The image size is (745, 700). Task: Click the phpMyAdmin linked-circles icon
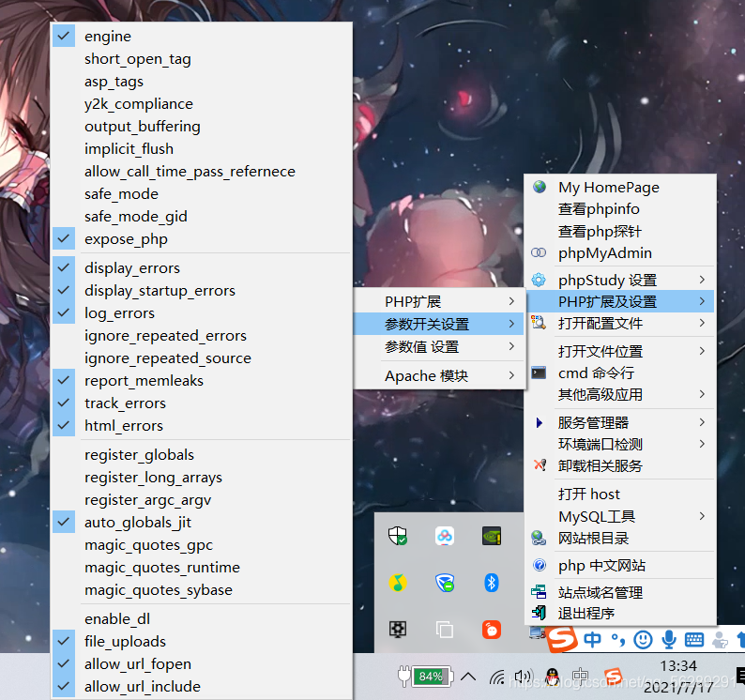coord(539,252)
